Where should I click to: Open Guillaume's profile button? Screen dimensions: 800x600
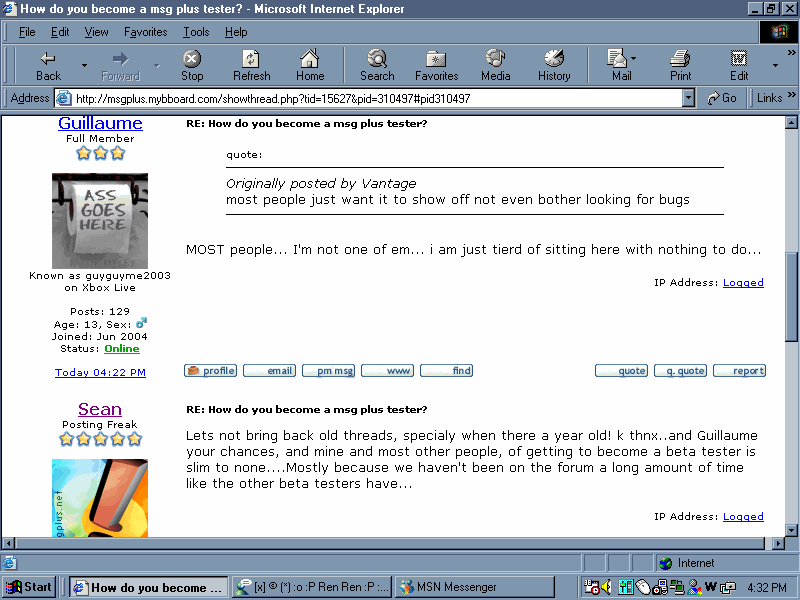click(x=211, y=371)
